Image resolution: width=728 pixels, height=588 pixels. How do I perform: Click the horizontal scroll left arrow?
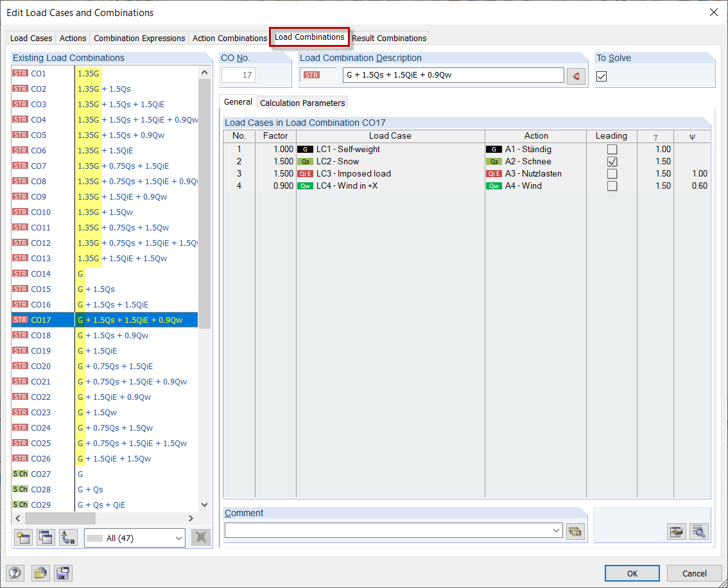tap(18, 518)
